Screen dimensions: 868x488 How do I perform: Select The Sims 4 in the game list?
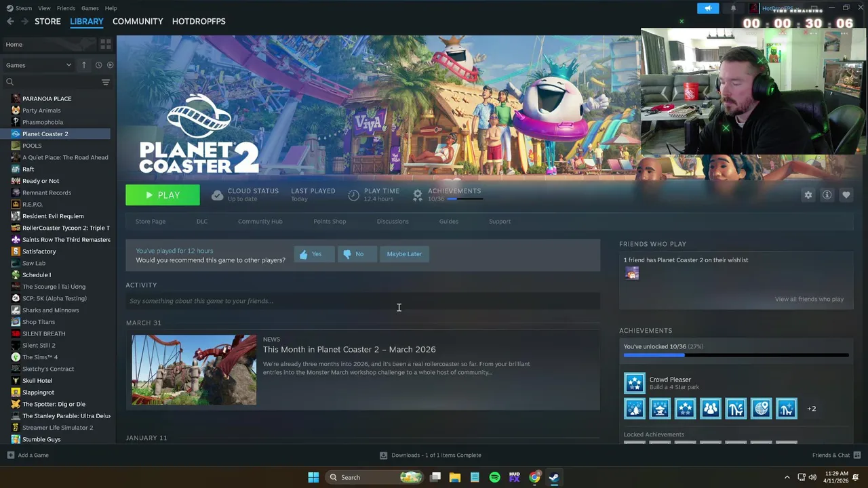[40, 357]
